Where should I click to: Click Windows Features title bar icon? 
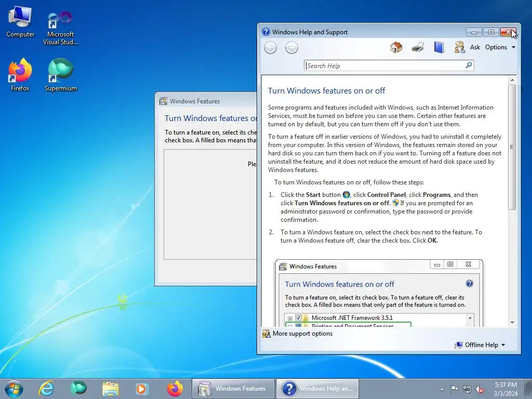pos(163,101)
